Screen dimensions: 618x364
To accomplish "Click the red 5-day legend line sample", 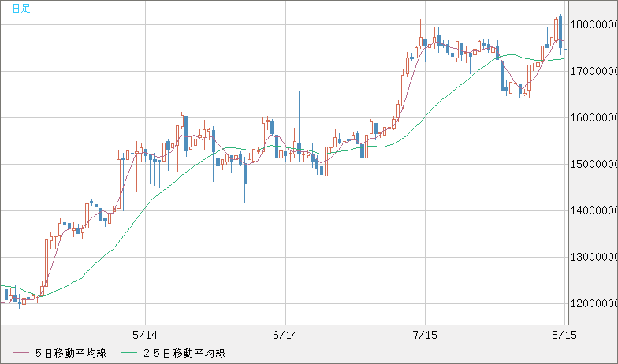I will coord(20,353).
